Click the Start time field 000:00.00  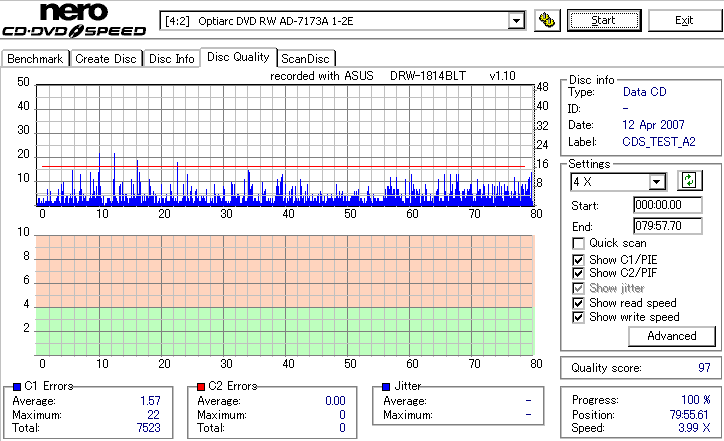668,205
